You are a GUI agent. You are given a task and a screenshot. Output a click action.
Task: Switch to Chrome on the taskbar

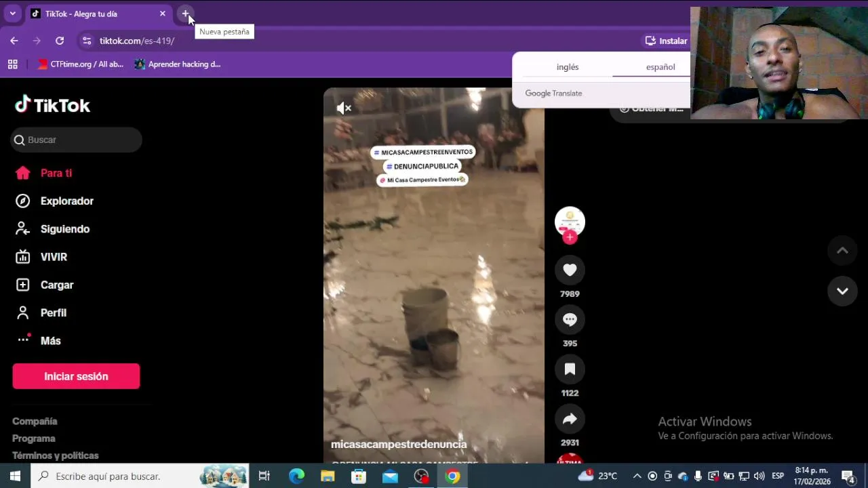point(452,476)
